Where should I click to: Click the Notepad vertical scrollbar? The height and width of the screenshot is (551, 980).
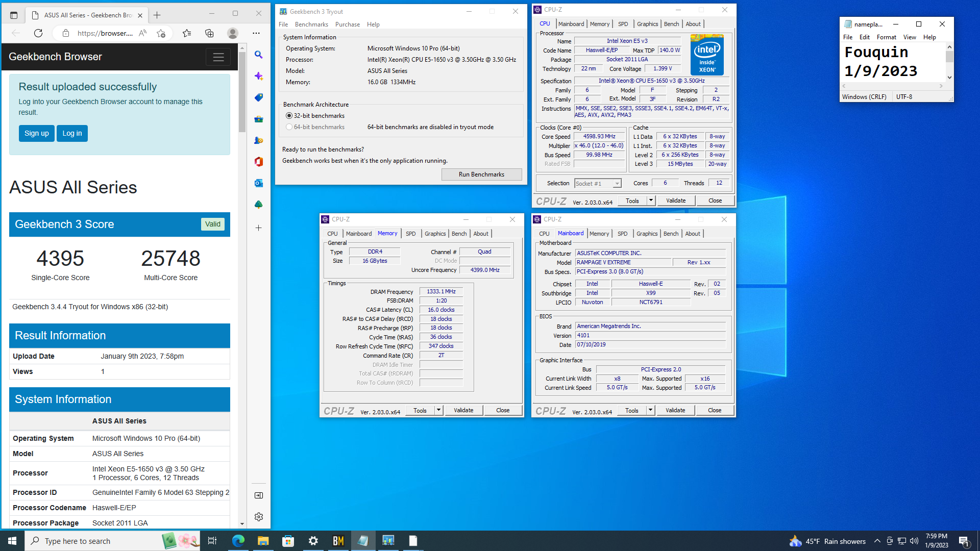click(x=949, y=62)
